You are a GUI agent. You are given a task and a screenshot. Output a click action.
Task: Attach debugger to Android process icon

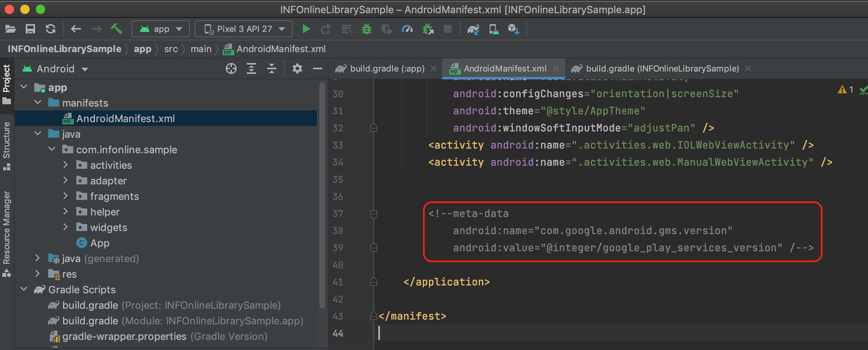click(428, 29)
